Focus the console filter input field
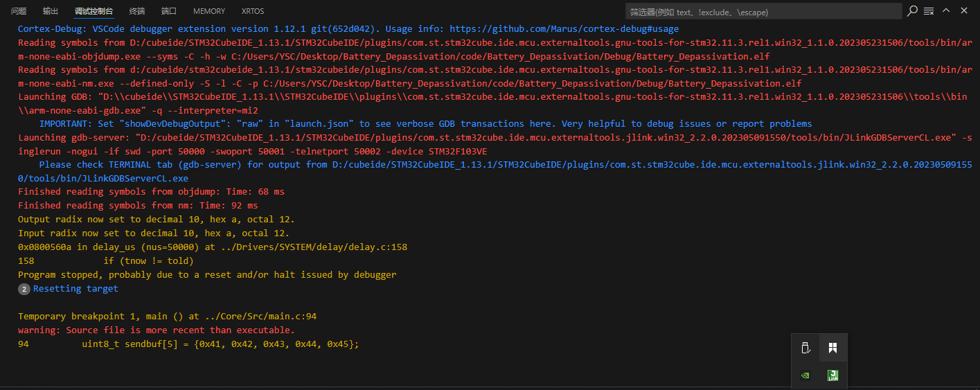 [763, 11]
